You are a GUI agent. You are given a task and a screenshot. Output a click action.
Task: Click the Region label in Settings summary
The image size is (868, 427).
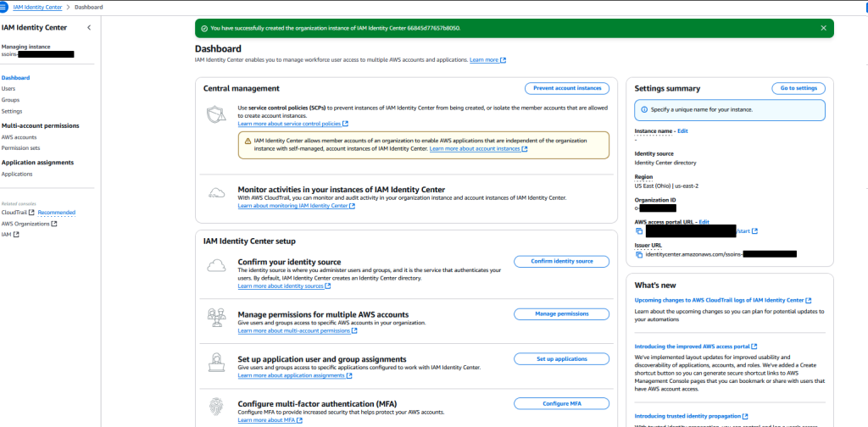click(x=643, y=177)
